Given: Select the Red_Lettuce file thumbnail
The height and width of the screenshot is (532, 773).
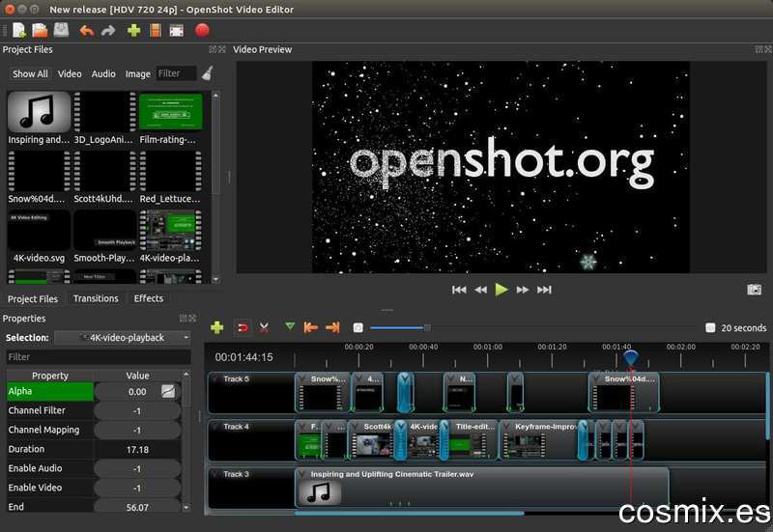Looking at the screenshot, I should 171,171.
